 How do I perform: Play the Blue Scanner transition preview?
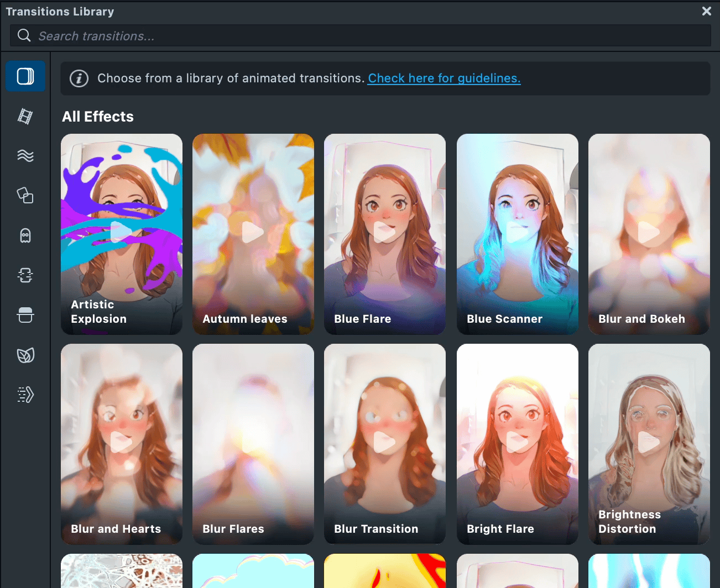[x=517, y=232]
